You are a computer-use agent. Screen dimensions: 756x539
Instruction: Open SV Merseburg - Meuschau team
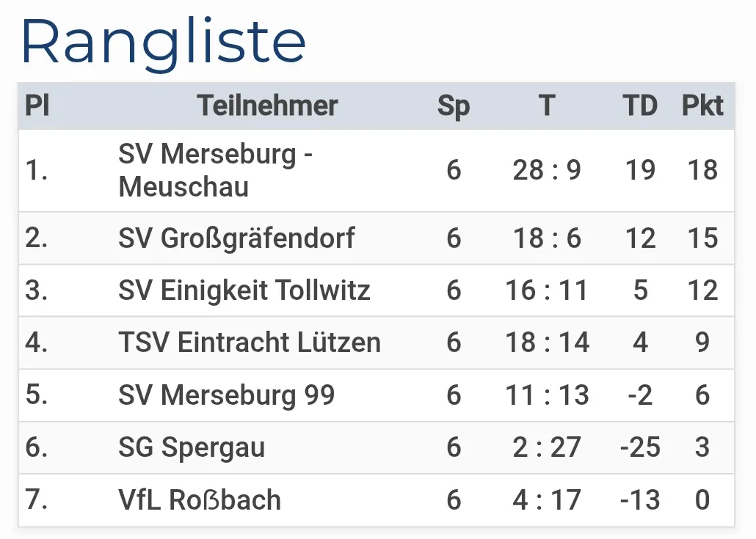(x=216, y=170)
